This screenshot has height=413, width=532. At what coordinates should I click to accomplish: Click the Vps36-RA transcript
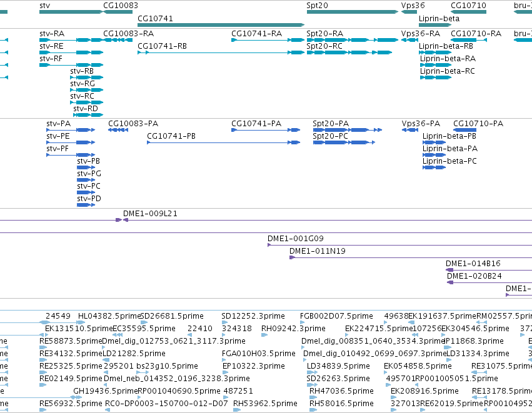[x=409, y=40]
